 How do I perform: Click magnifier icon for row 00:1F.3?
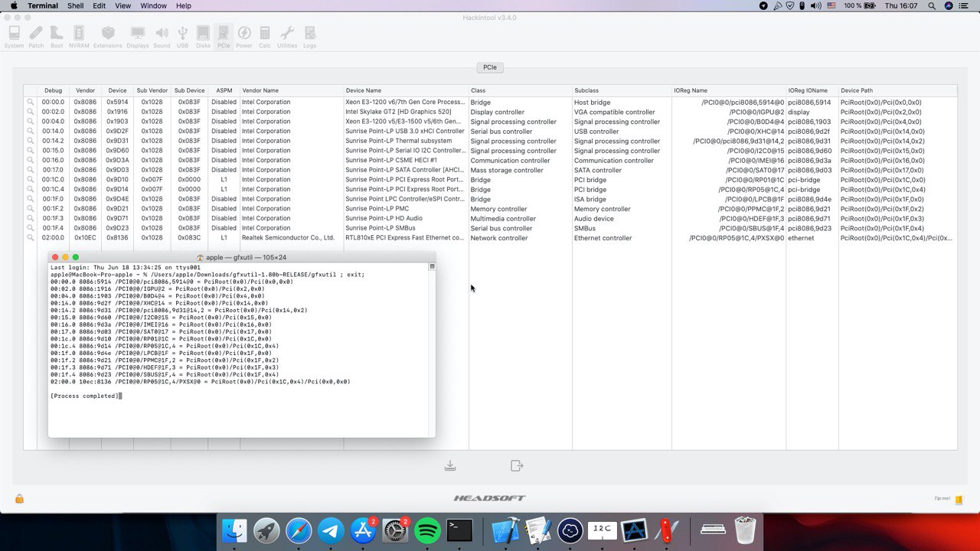tap(31, 218)
